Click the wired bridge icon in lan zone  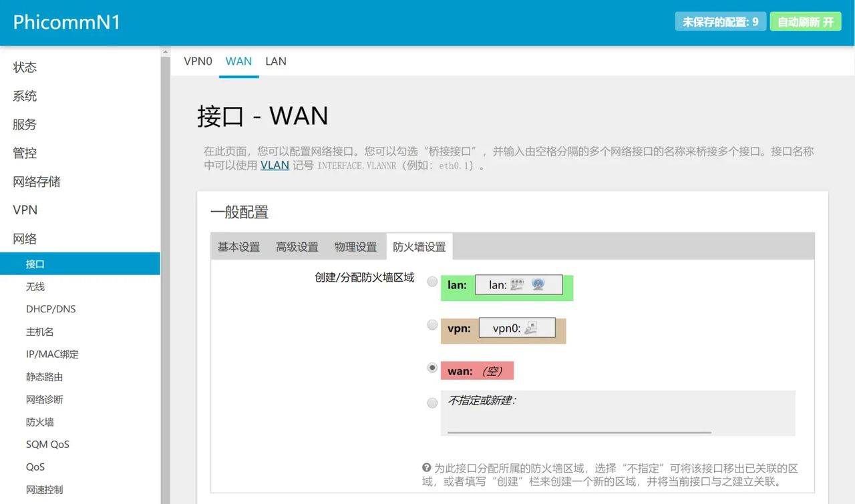point(516,285)
